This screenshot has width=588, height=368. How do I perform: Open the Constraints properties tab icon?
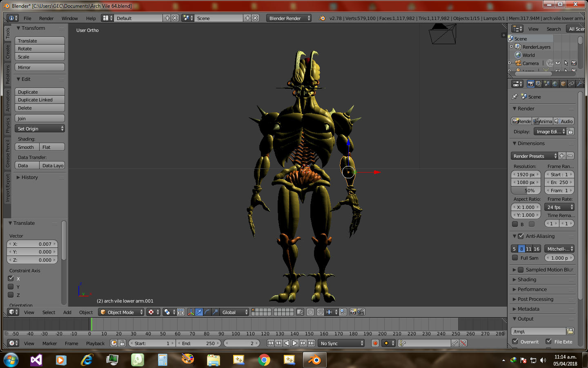571,84
